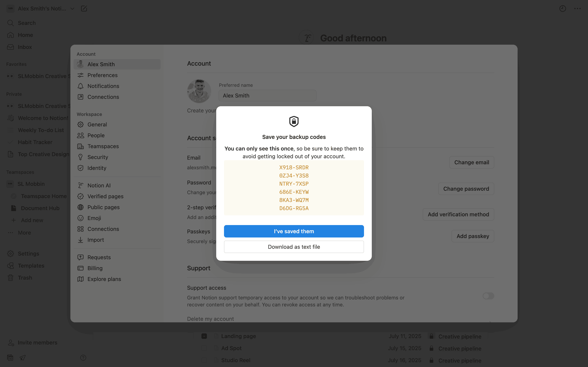Click the help question mark icon
The width and height of the screenshot is (588, 367).
(x=83, y=357)
